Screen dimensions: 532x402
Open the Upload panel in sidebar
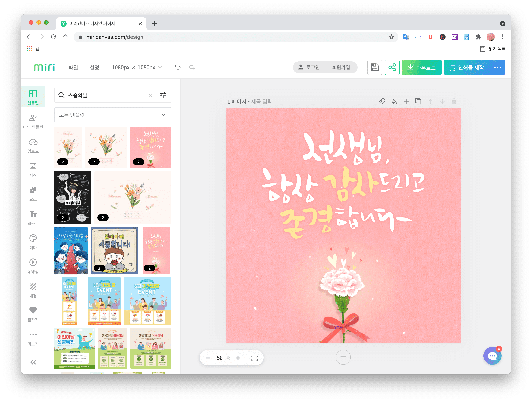(x=33, y=146)
